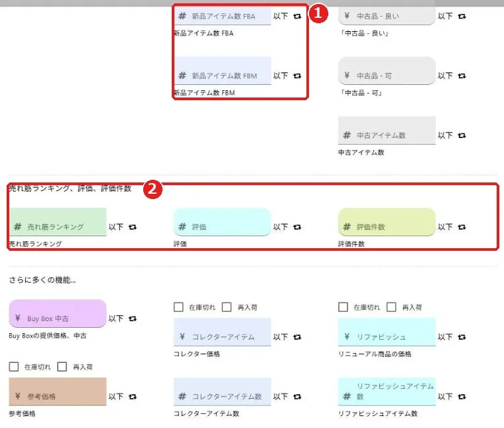Toggle the 以下 label next to 中古アイテム数

(445, 135)
